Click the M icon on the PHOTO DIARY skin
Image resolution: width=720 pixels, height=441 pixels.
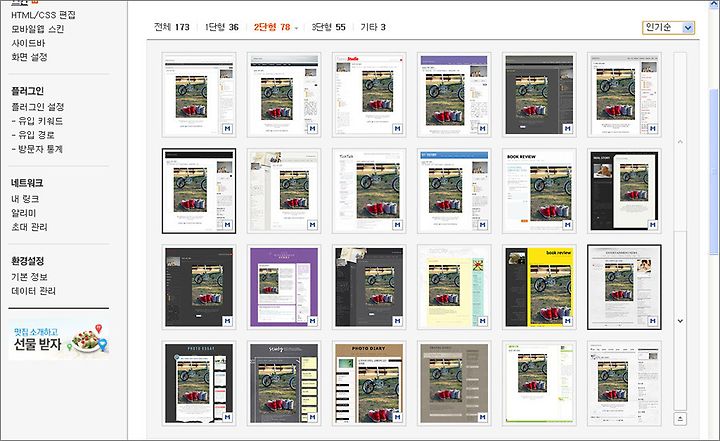(x=398, y=417)
